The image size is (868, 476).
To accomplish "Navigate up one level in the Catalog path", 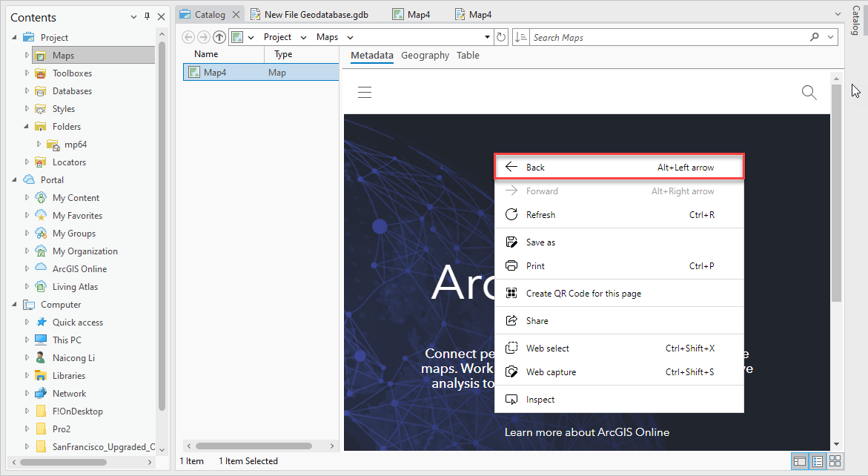I will [219, 37].
